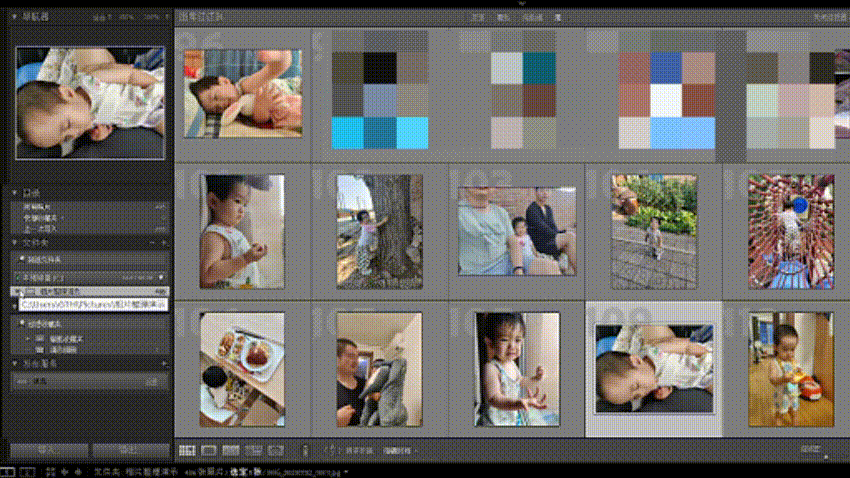Click the small grid icon in filmstrip bar
This screenshot has height=478, width=850.
50,472
